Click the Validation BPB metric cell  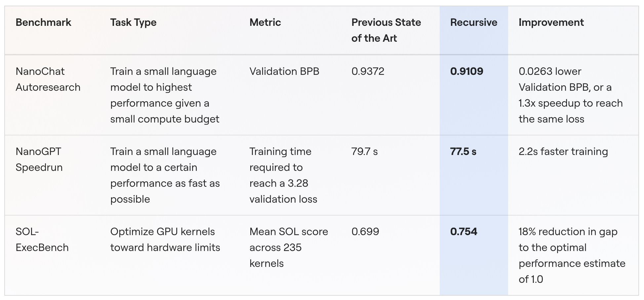(x=284, y=71)
